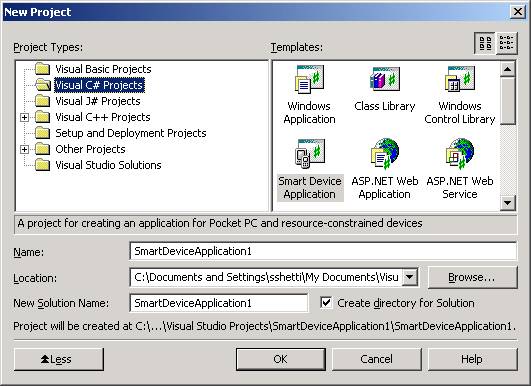Select Visual C# Projects in tree

pos(99,85)
